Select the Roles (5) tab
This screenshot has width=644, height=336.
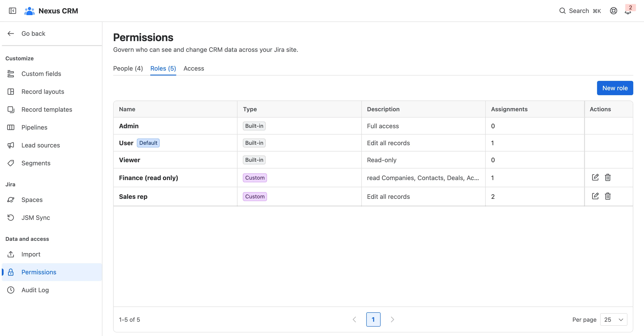163,68
